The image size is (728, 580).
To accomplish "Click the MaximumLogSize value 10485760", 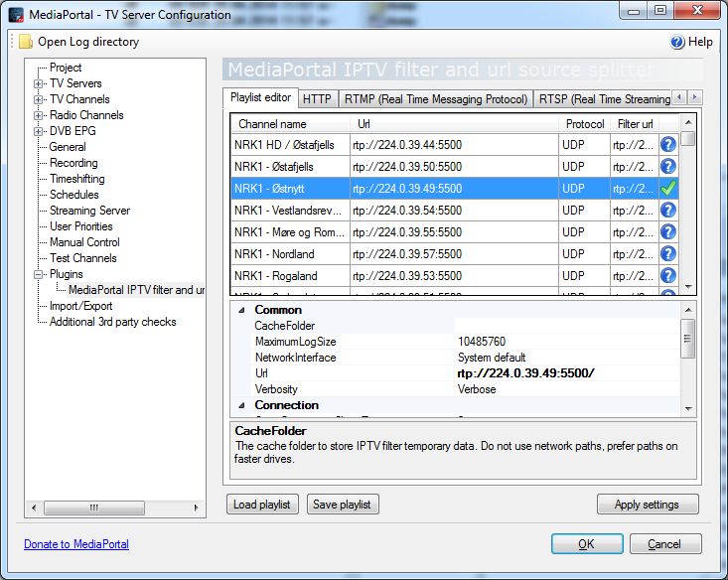I will [x=567, y=342].
